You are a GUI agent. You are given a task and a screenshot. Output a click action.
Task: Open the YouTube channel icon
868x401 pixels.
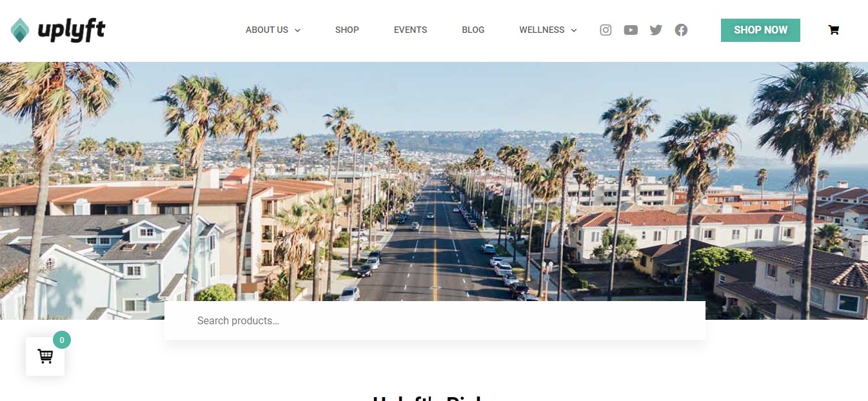(x=631, y=30)
